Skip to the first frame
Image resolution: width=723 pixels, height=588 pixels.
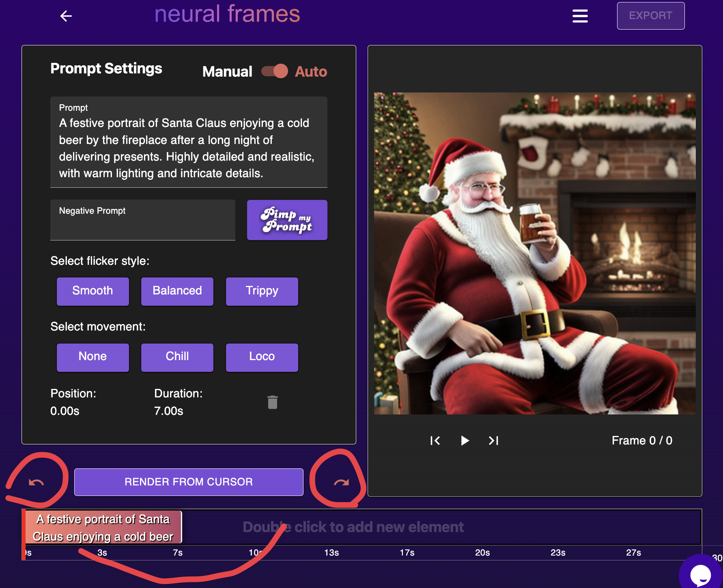tap(435, 441)
